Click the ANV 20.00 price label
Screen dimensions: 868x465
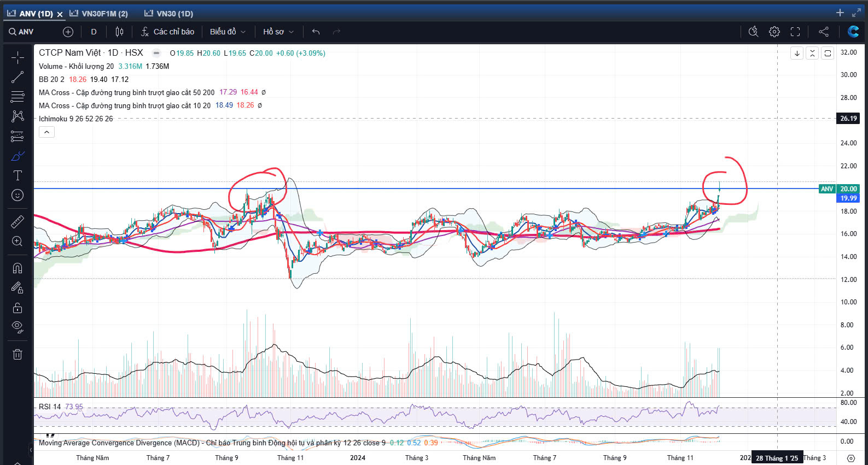coord(839,189)
